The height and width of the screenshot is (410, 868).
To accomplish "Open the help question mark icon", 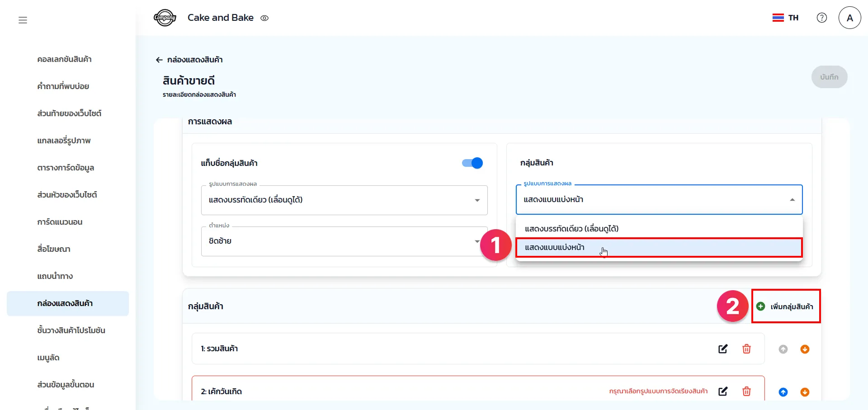I will coord(821,18).
